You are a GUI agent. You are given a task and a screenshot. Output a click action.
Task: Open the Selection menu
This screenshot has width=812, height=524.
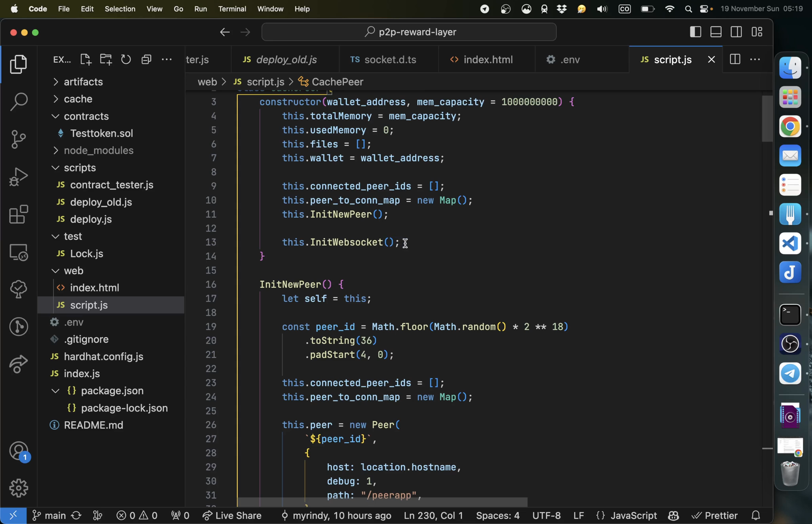[x=120, y=9]
